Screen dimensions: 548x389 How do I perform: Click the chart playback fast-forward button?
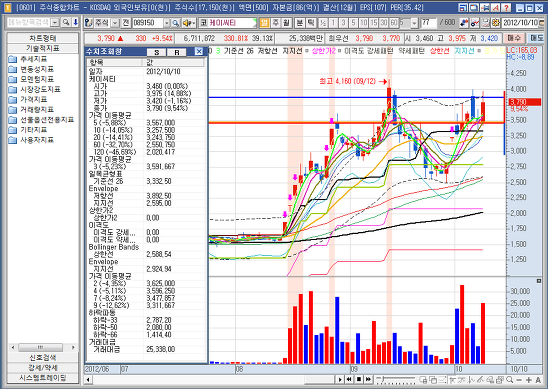(368, 379)
